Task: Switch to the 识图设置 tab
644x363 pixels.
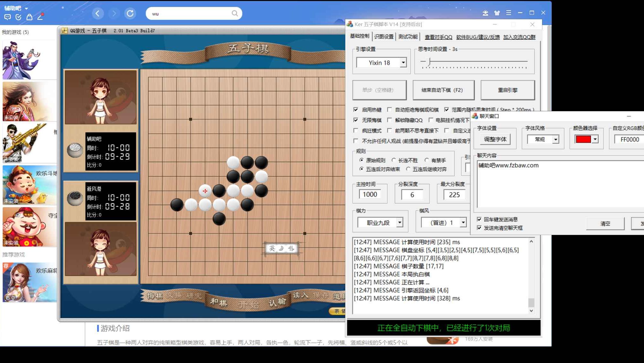Action: coord(384,37)
